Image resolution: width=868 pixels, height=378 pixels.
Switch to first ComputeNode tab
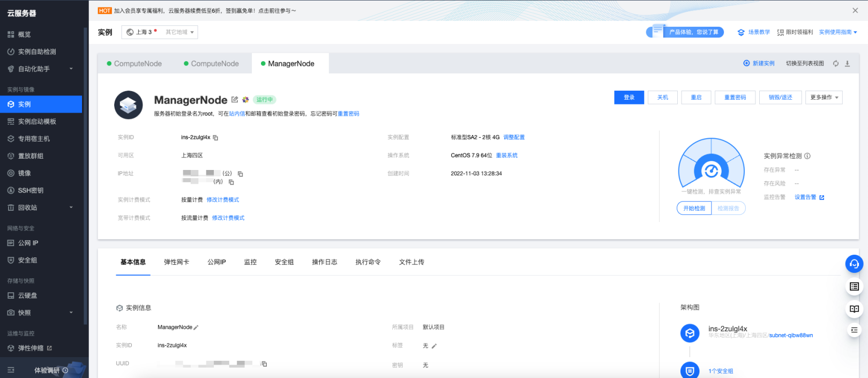click(x=134, y=63)
